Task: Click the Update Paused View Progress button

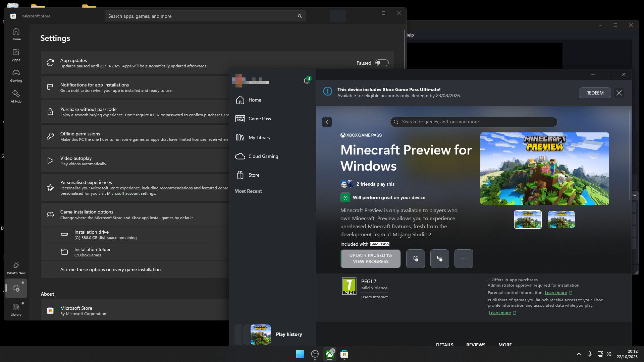Action: 370,258
